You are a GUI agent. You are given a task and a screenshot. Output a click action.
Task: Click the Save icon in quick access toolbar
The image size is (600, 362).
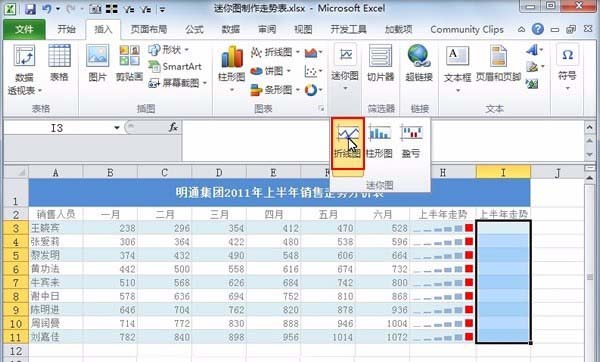pyautogui.click(x=30, y=8)
